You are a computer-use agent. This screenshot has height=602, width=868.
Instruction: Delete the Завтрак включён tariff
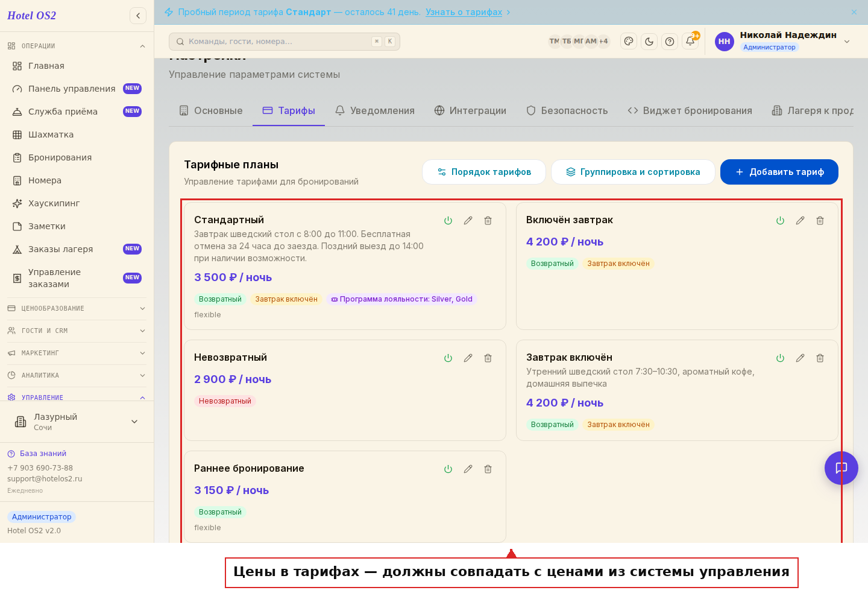[x=820, y=358]
